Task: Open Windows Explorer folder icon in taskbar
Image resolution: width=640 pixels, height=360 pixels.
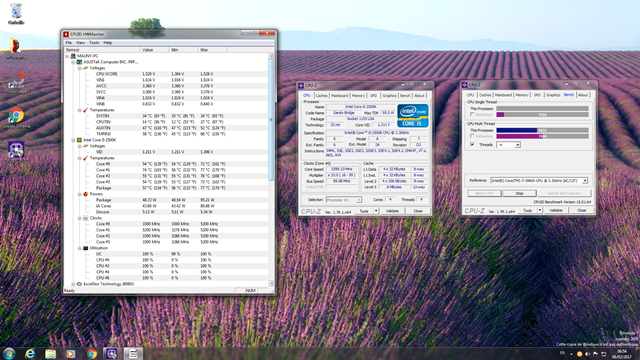Action: point(51,353)
